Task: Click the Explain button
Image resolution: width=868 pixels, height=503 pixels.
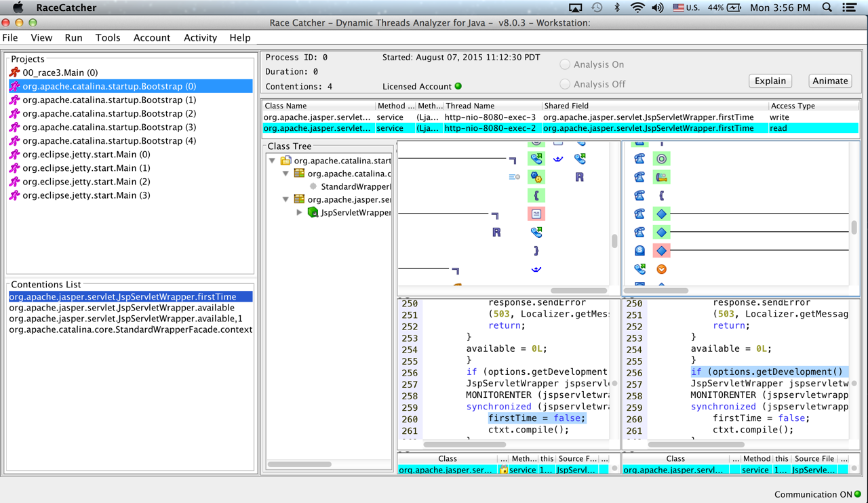Action: 770,81
